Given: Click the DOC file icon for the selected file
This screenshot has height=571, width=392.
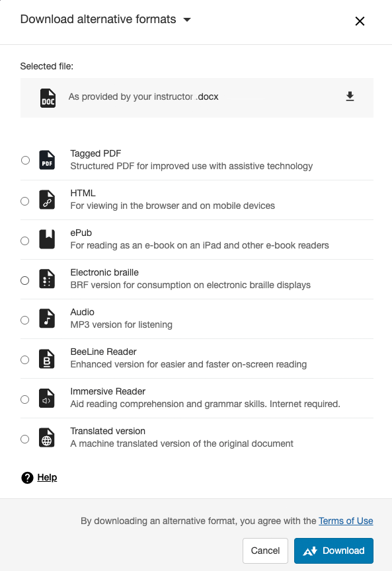Looking at the screenshot, I should [x=47, y=96].
